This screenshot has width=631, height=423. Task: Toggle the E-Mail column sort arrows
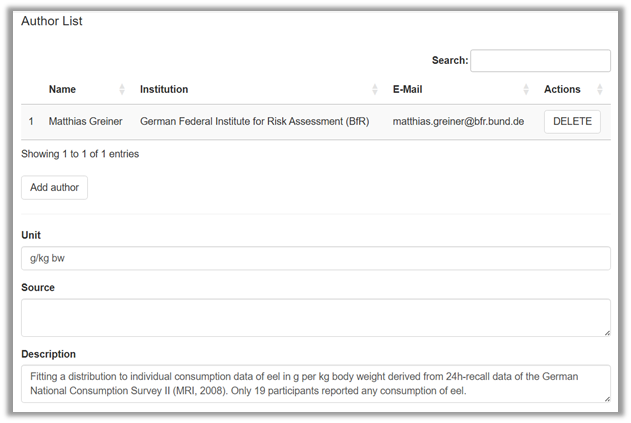[527, 90]
